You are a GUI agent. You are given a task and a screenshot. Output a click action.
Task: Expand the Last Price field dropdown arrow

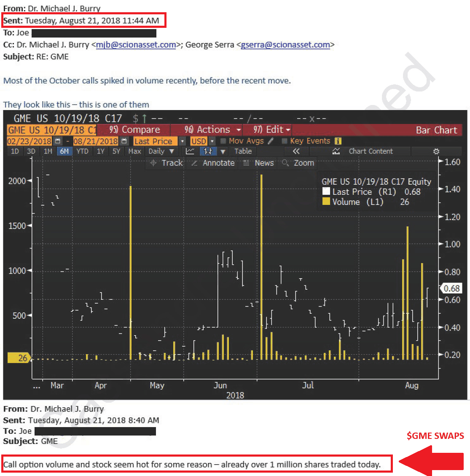183,141
